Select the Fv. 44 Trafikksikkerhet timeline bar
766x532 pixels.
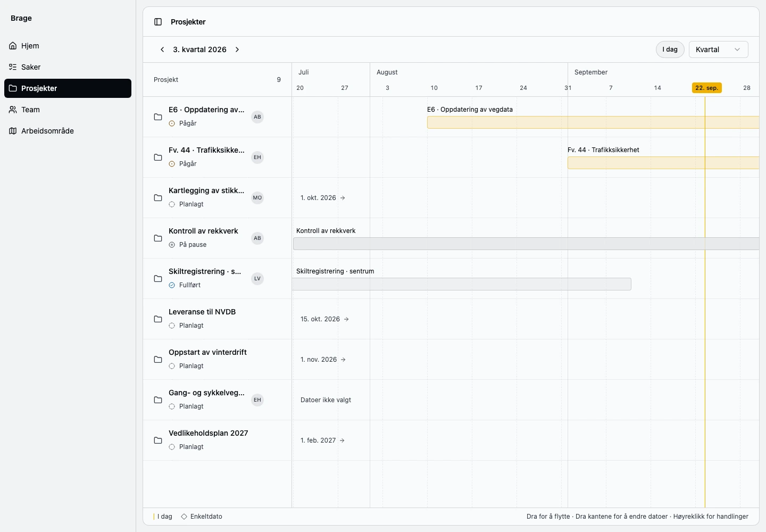(663, 163)
